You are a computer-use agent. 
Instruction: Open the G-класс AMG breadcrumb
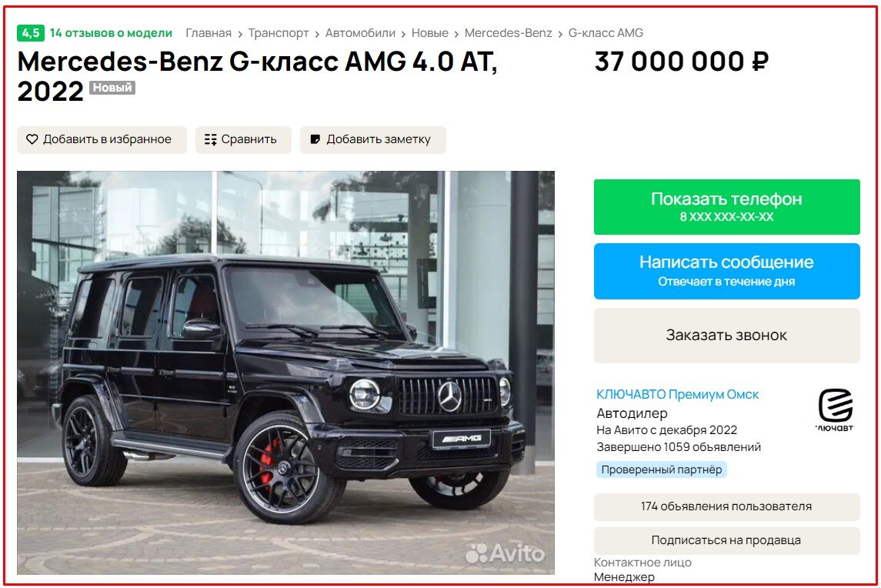606,33
